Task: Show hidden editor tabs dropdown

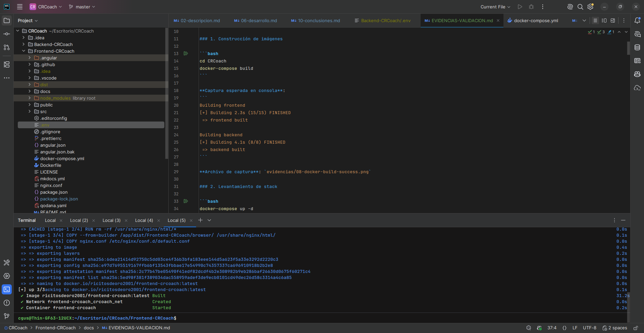Action: pyautogui.click(x=584, y=20)
